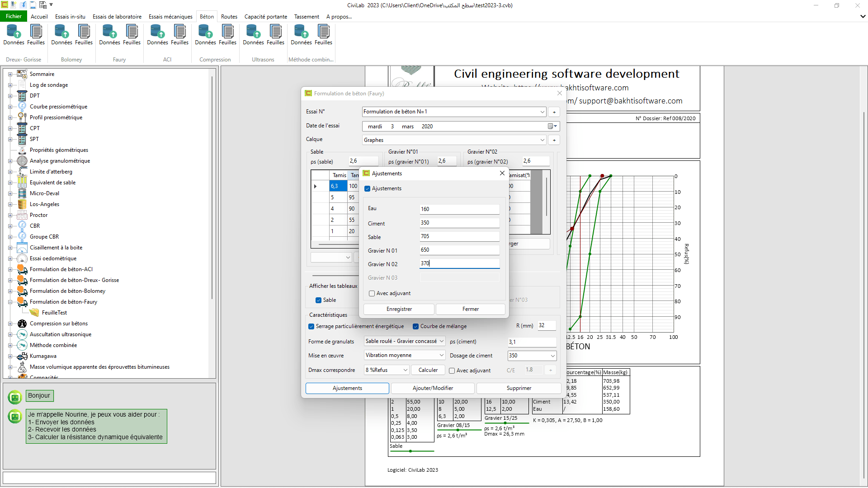The image size is (868, 488).
Task: Close the Ajustements dialog
Action: 502,174
